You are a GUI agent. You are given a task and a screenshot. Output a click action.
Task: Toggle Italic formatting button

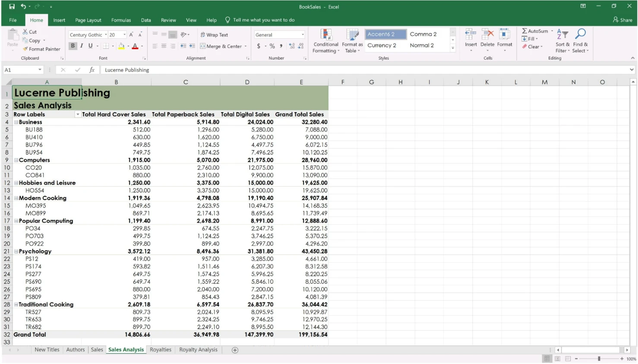[x=82, y=46]
